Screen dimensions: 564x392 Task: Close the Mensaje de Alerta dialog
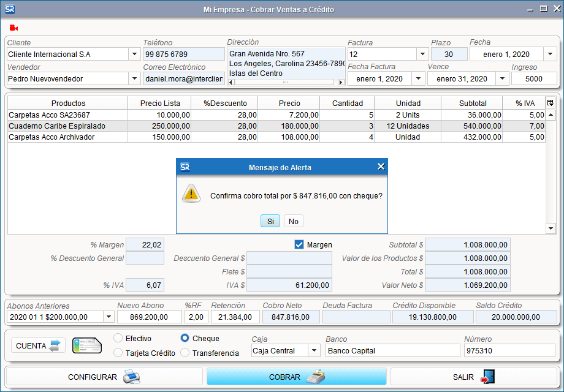381,167
